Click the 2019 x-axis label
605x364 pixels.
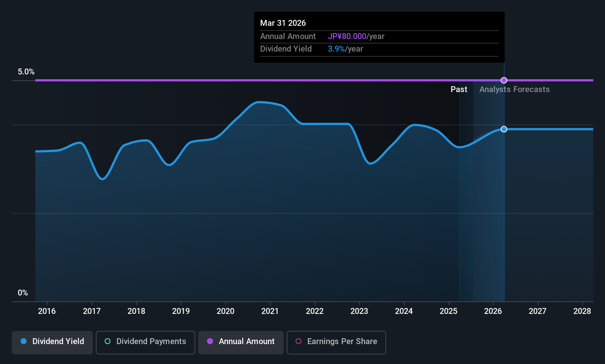point(181,311)
